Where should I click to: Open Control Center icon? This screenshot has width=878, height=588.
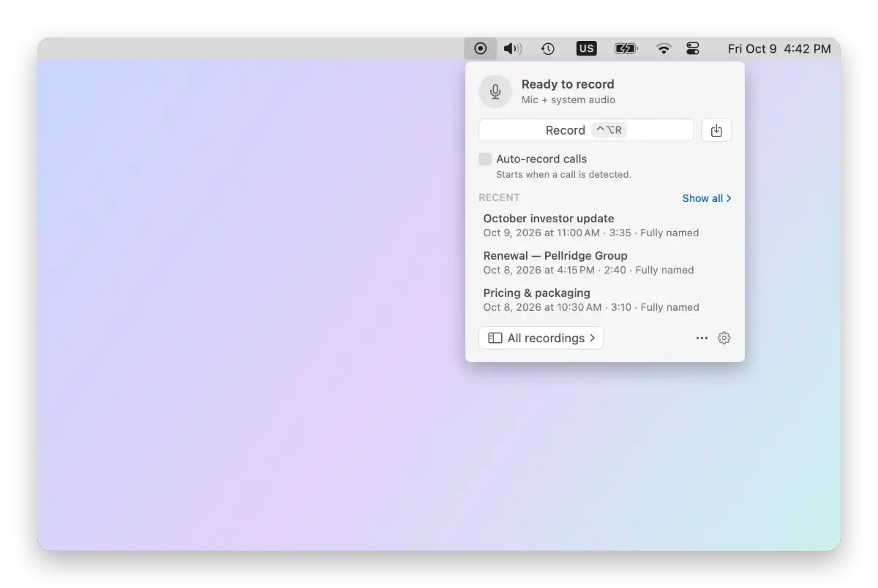(x=693, y=48)
